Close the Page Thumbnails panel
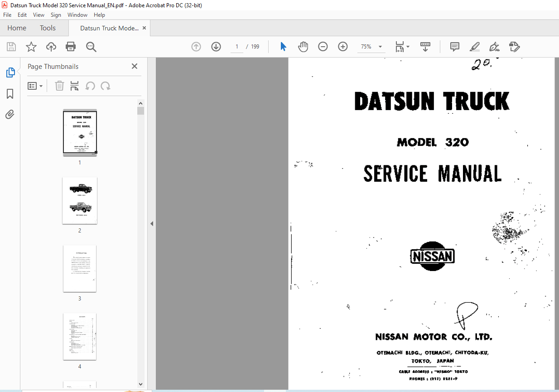This screenshot has height=392, width=559. 134,66
